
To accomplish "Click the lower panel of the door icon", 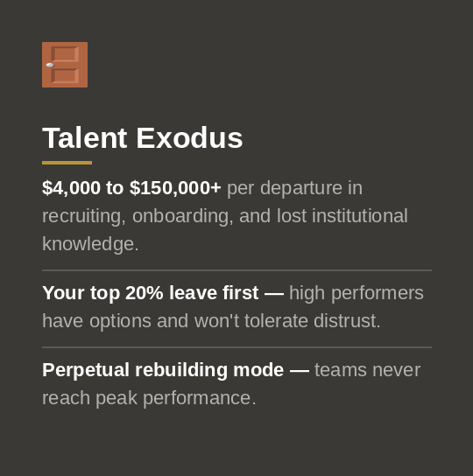I will [x=65, y=75].
